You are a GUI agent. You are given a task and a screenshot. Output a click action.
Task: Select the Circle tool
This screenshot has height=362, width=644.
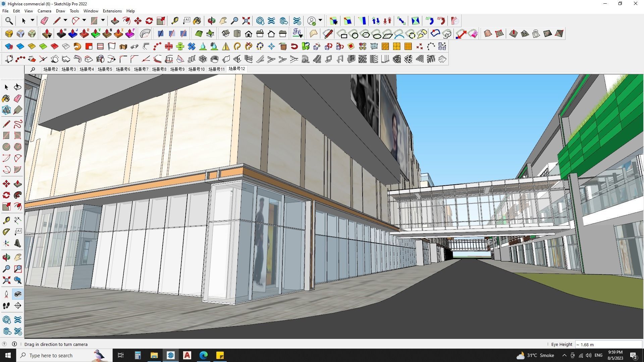coord(6,147)
